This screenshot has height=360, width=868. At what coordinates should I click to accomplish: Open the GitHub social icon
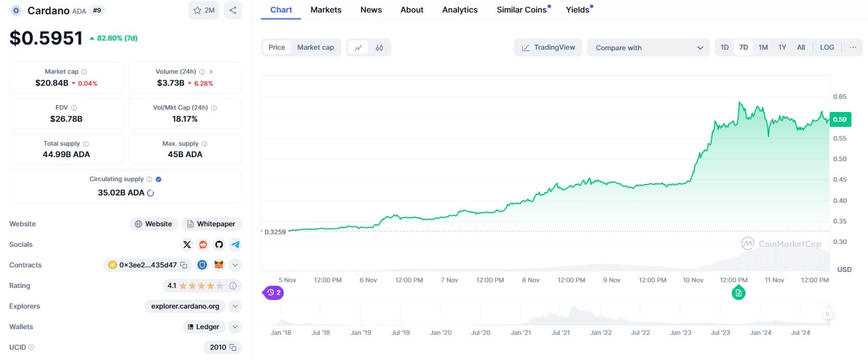(x=219, y=245)
